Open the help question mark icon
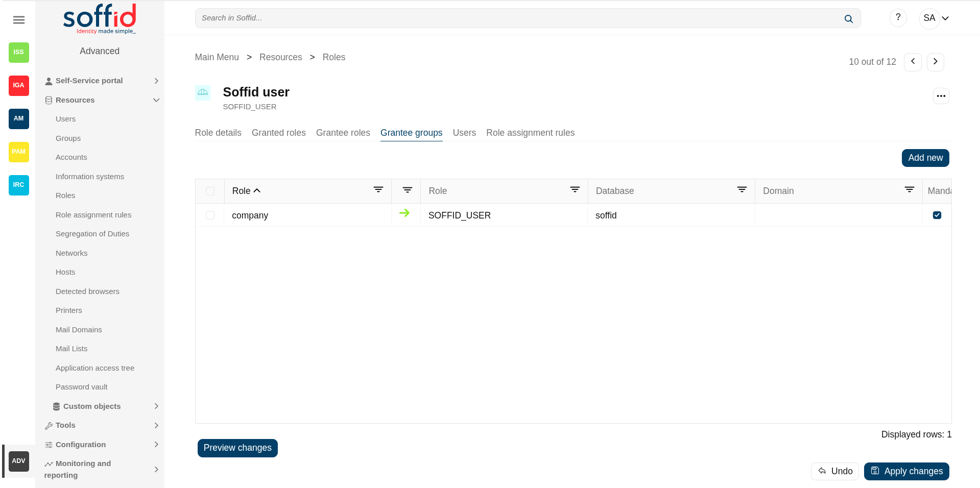The height and width of the screenshot is (488, 980). [898, 18]
